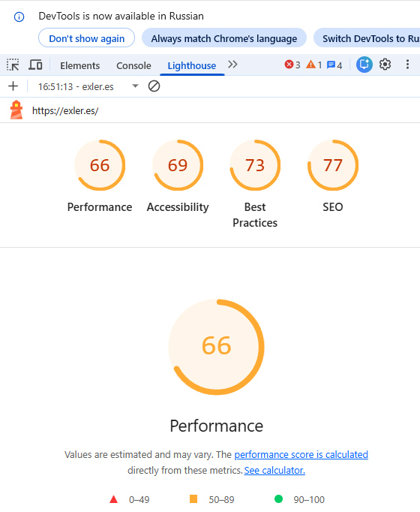Open the performance score is calculated link
Screen dimensions: 420x512
tap(301, 454)
